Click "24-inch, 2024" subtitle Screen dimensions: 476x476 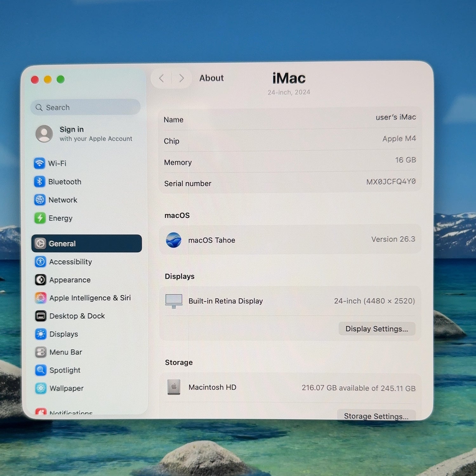289,92
